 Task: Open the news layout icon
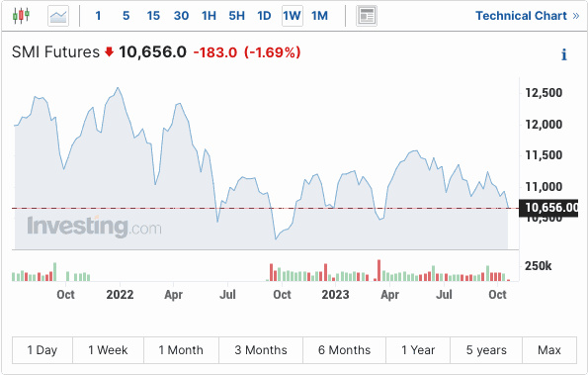(367, 16)
